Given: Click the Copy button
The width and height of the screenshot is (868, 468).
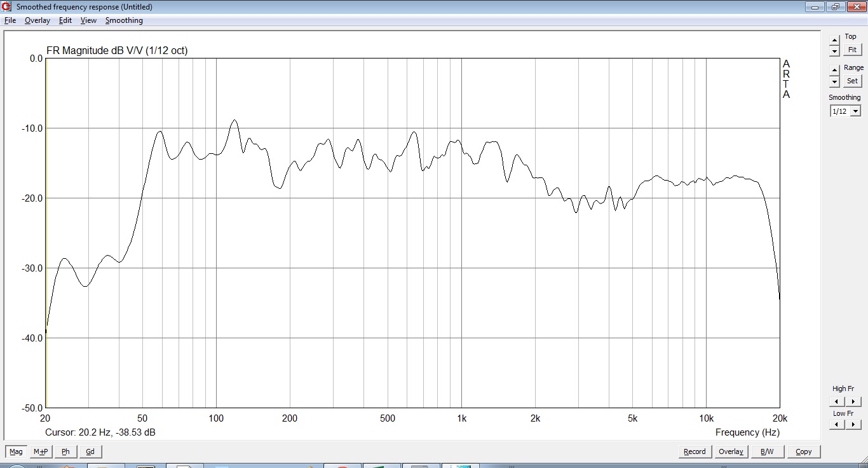Looking at the screenshot, I should (804, 451).
